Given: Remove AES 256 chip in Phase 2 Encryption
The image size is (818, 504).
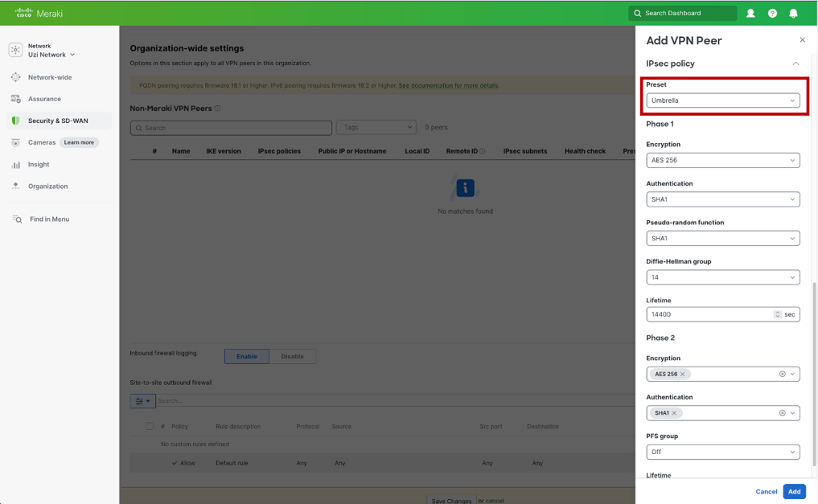Looking at the screenshot, I should (x=682, y=375).
